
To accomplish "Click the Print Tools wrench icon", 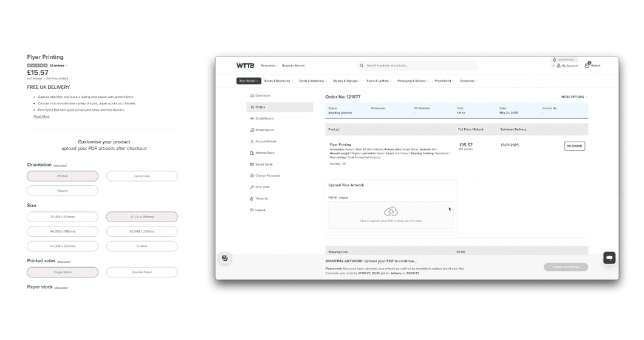I will tap(252, 187).
